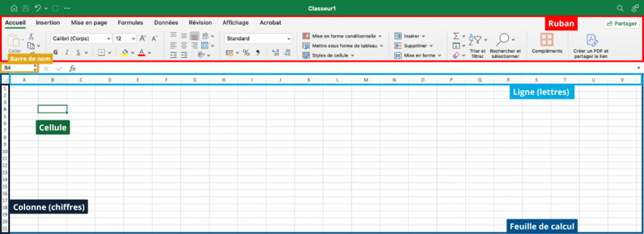Center the text horizontally

point(184,45)
